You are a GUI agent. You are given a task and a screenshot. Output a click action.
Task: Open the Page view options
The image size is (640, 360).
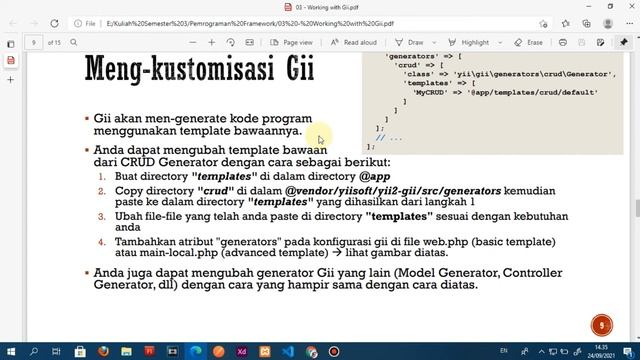[291, 42]
